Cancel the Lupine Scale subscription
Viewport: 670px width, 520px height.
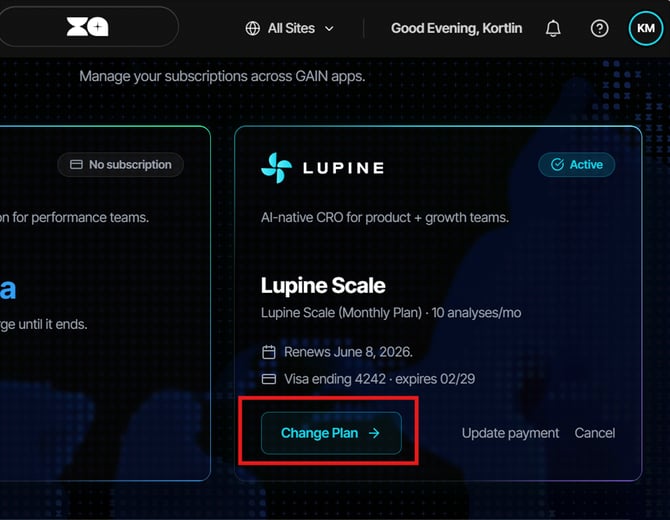595,433
